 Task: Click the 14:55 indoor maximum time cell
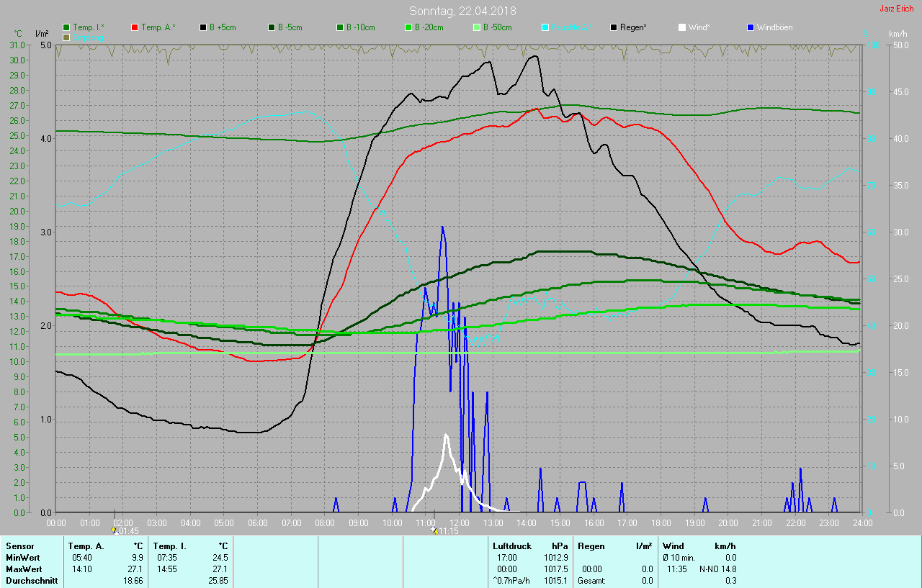coord(168,569)
